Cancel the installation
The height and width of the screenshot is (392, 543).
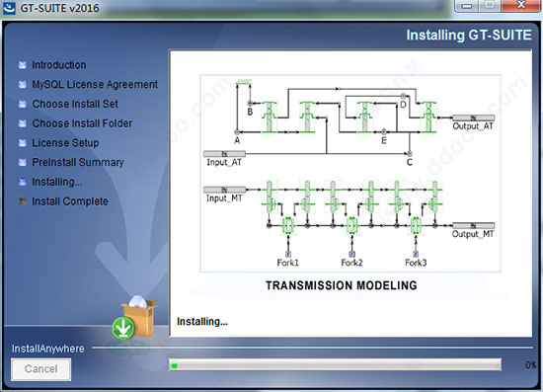click(x=41, y=369)
